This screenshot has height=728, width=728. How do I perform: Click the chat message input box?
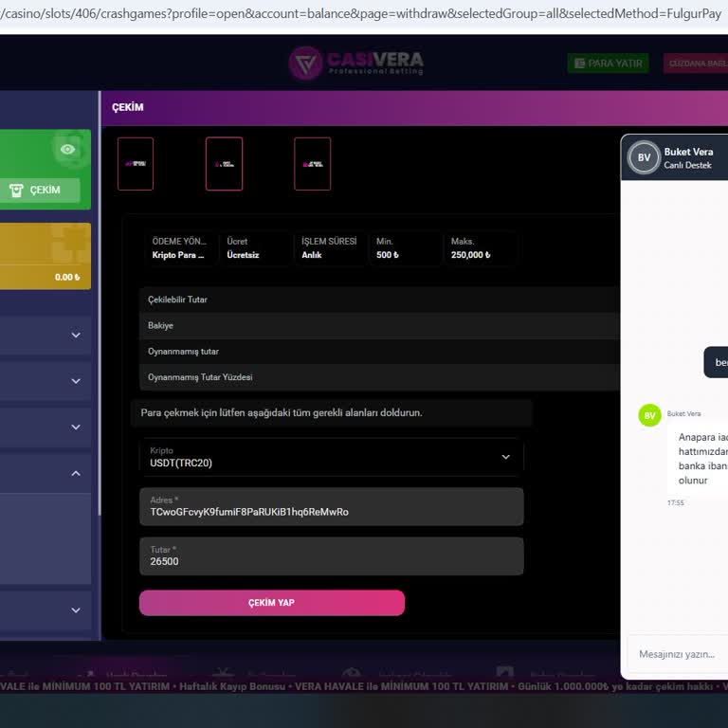[675, 654]
